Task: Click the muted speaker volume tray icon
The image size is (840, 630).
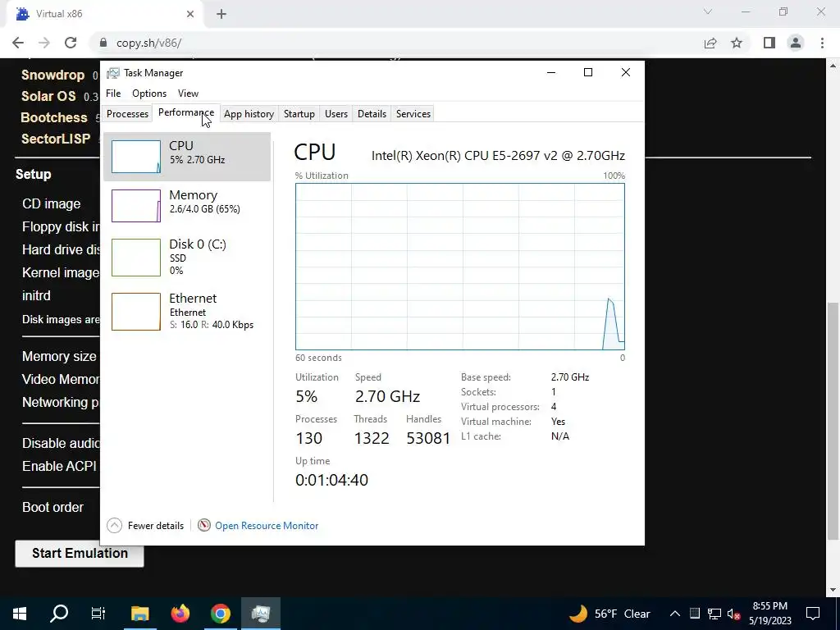Action: tap(734, 614)
